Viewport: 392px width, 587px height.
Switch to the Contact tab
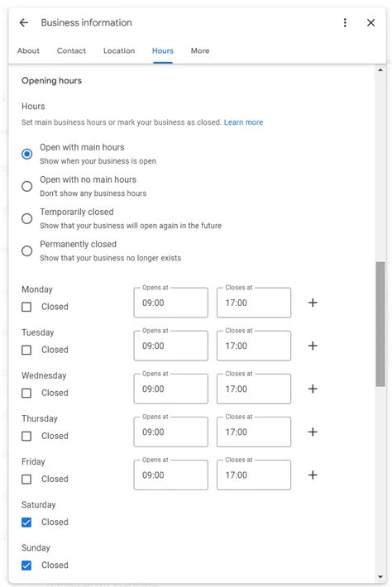(x=71, y=50)
